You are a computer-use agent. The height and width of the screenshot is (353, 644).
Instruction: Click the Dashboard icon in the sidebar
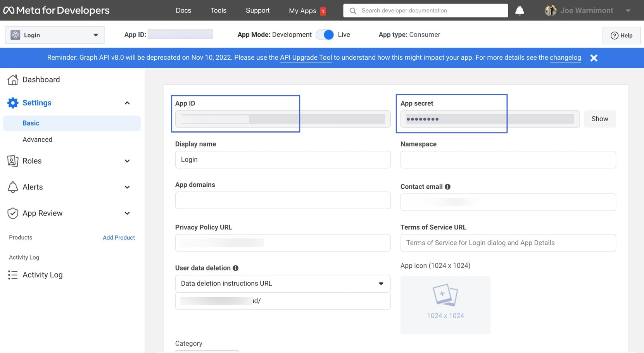tap(13, 79)
